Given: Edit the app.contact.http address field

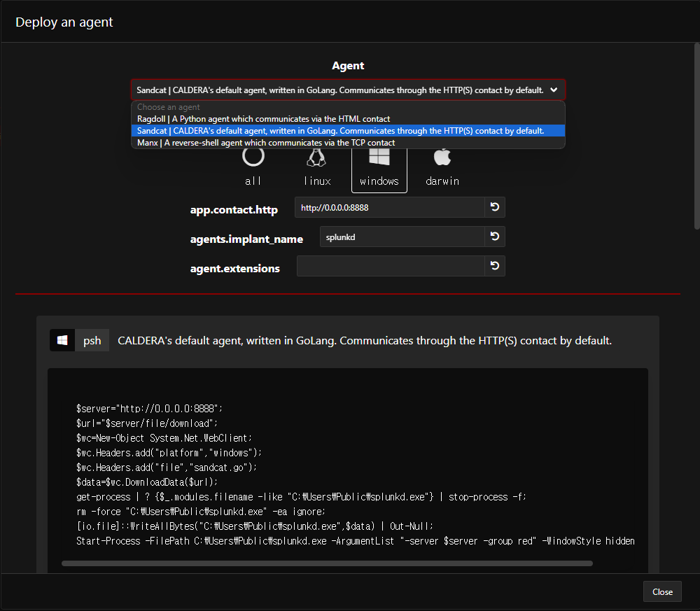Looking at the screenshot, I should click(390, 208).
